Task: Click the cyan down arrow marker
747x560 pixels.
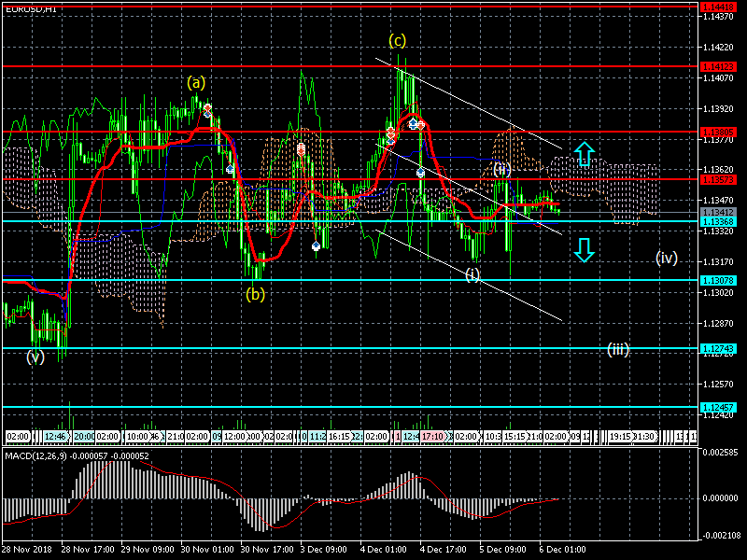Action: pos(583,250)
